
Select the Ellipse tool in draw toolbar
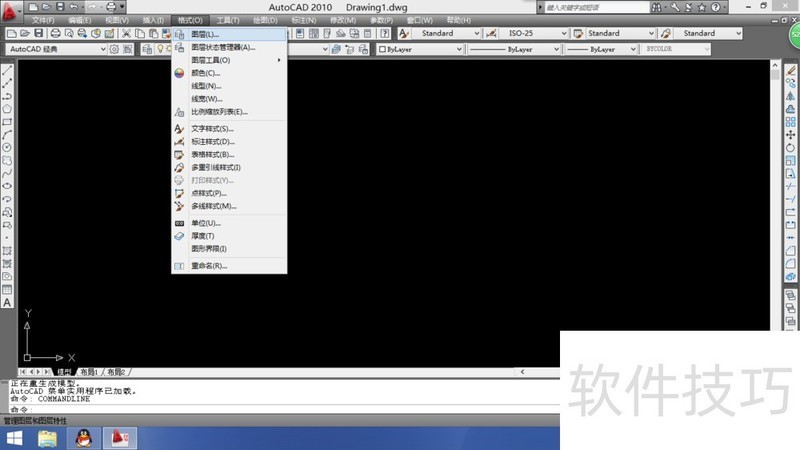(x=7, y=186)
